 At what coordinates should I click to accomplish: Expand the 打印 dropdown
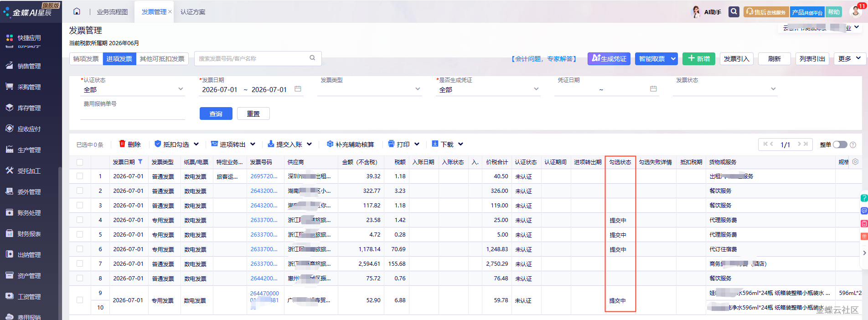pyautogui.click(x=417, y=144)
